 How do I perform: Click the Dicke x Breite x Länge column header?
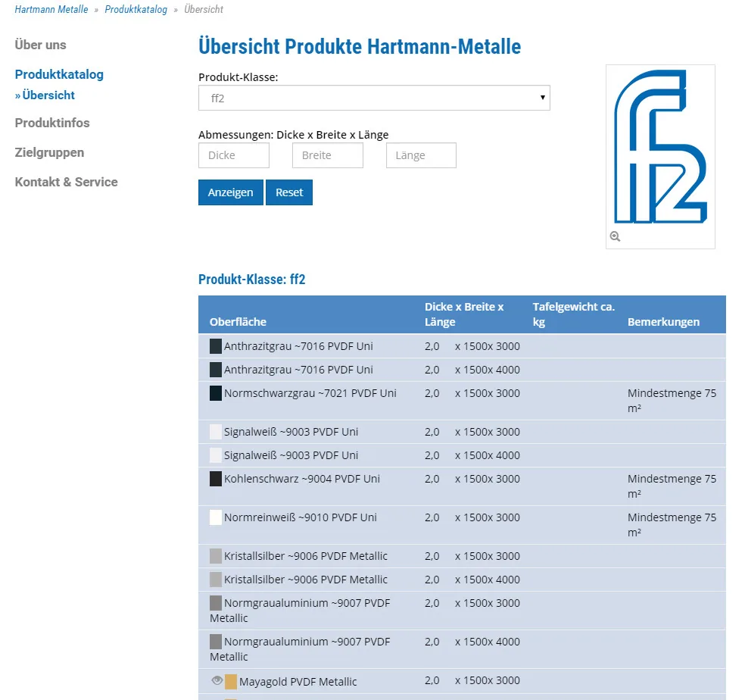pyautogui.click(x=464, y=314)
